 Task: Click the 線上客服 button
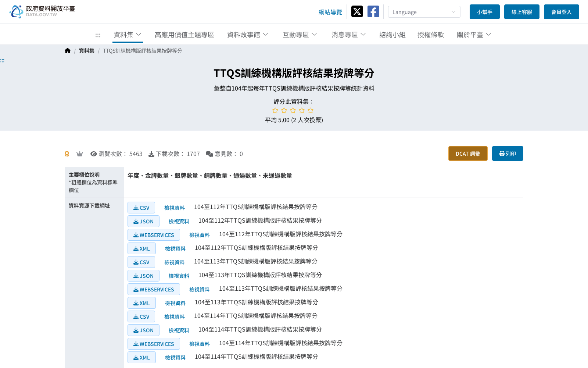(x=522, y=12)
